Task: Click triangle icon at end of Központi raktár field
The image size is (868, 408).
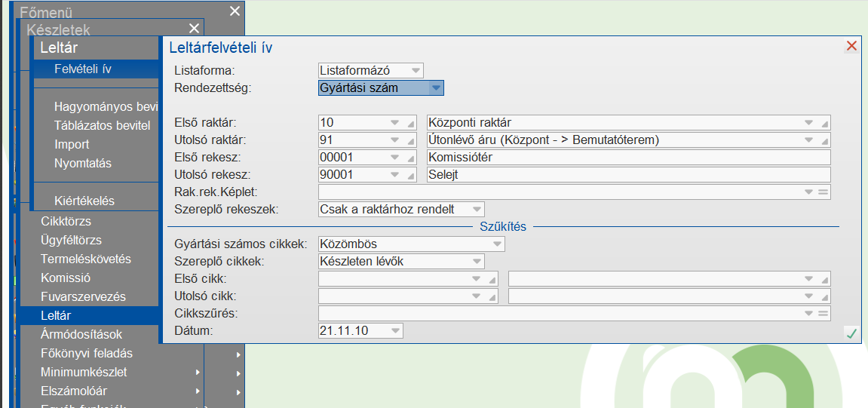Action: pos(825,123)
